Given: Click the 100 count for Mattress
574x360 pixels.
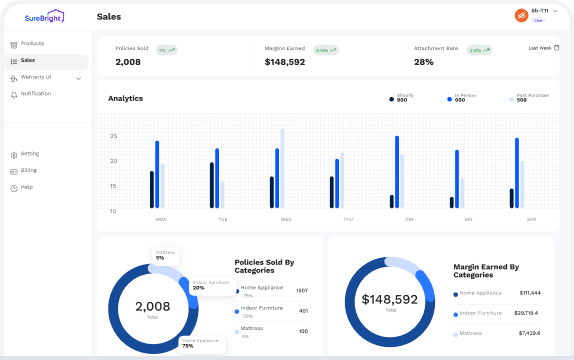Looking at the screenshot, I should [x=303, y=331].
